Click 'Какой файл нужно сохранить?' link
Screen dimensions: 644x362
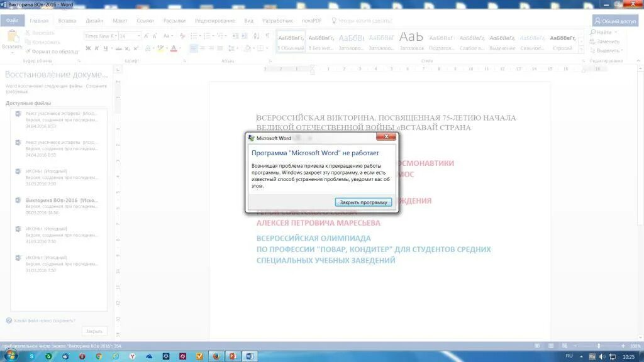point(45,321)
